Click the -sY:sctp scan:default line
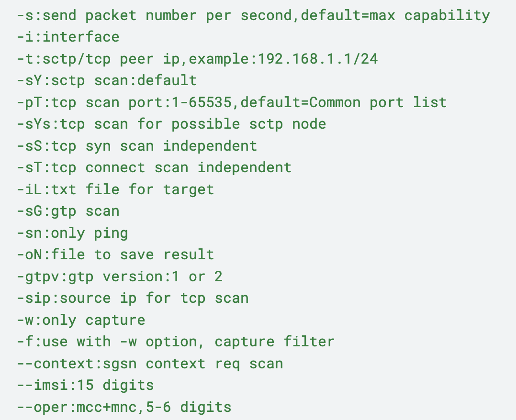 [x=106, y=80]
